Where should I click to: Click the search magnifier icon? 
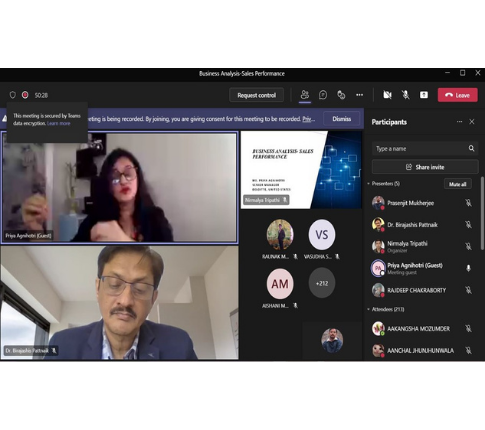tap(471, 148)
